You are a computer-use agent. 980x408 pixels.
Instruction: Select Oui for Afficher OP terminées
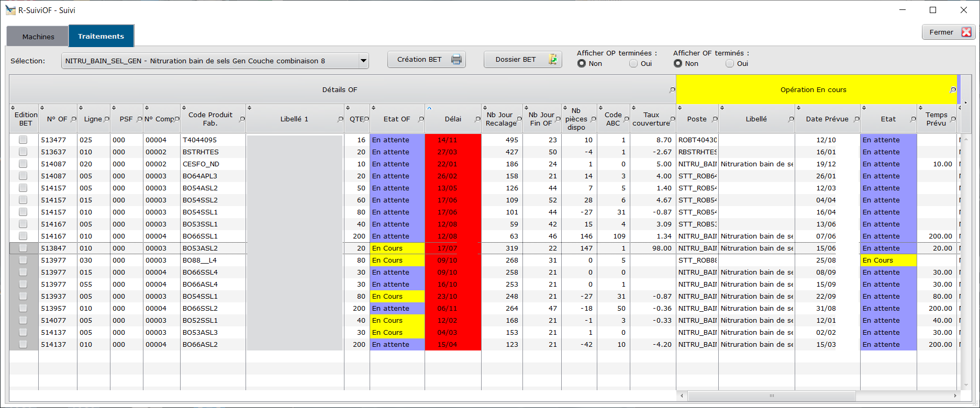coord(633,63)
